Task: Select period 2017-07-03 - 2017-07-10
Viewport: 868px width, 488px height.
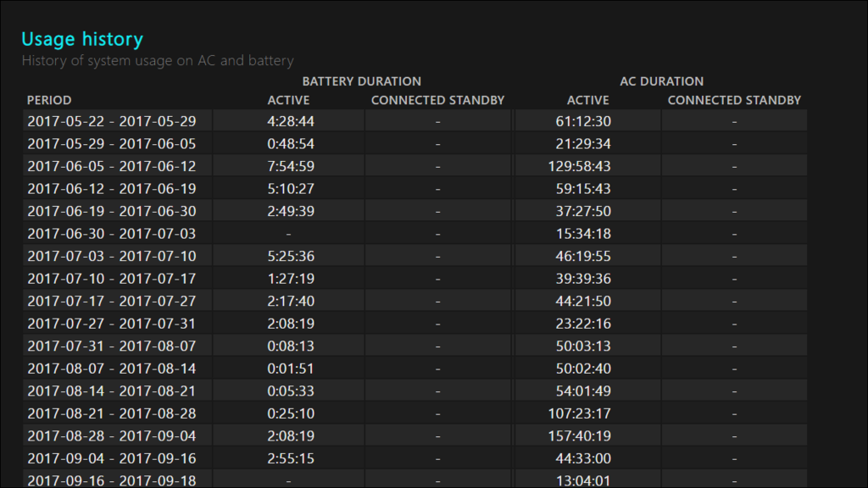Action: coord(112,256)
